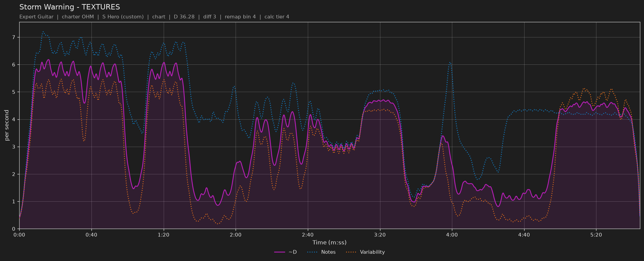Click the chart title 'Storm Warning - TEXTURES'
The height and width of the screenshot is (261, 644).
[70, 7]
